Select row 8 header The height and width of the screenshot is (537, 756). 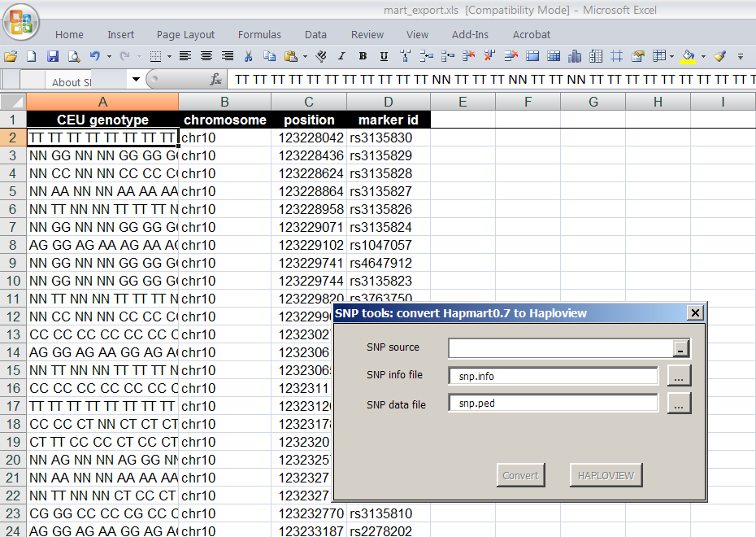(x=13, y=245)
